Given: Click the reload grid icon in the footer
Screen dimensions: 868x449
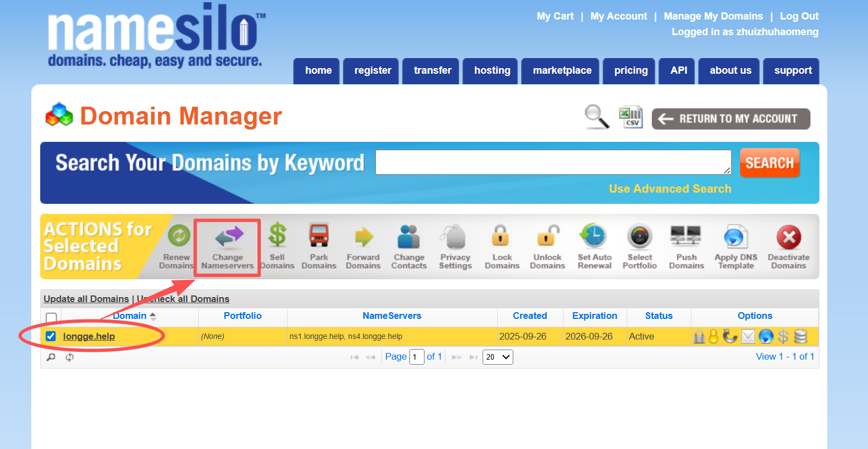Looking at the screenshot, I should tap(69, 357).
